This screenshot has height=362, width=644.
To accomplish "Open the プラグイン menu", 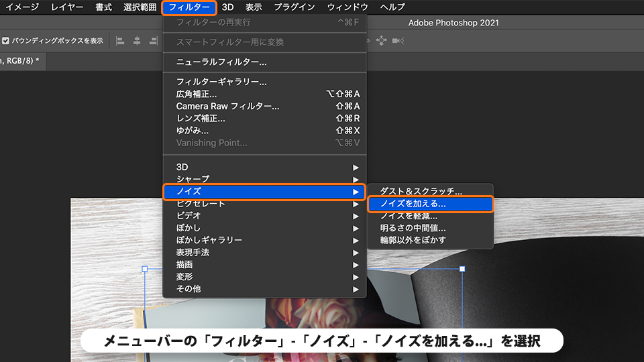I will click(294, 7).
